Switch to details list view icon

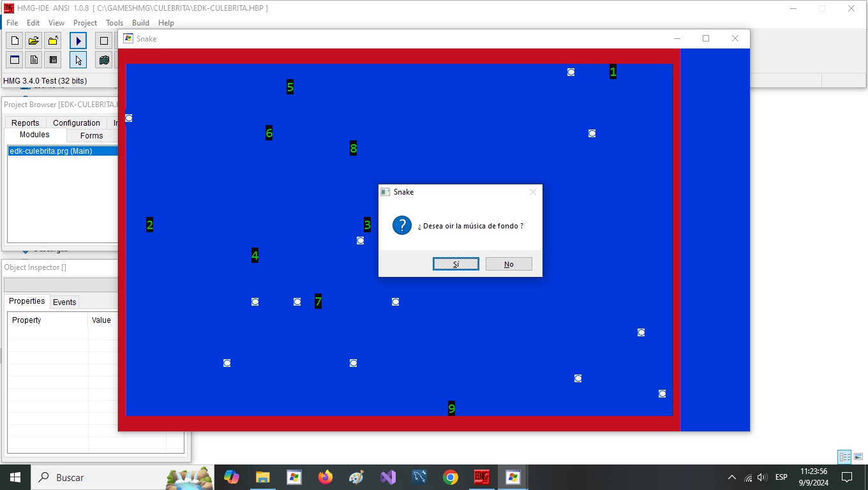(x=844, y=457)
